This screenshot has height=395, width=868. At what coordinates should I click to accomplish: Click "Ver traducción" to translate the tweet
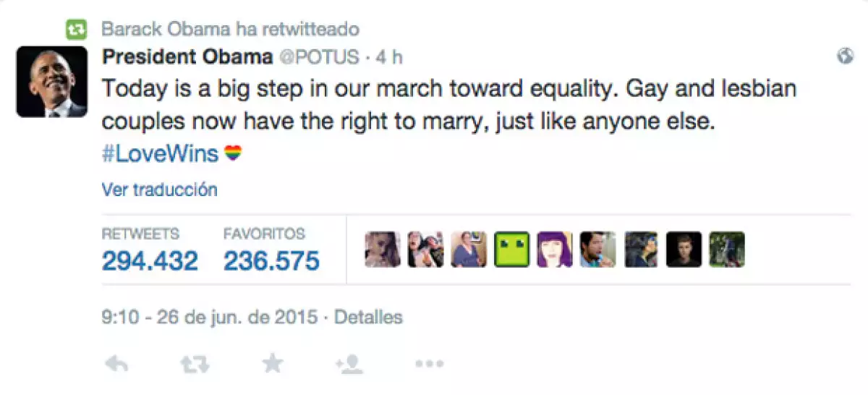[x=159, y=190]
